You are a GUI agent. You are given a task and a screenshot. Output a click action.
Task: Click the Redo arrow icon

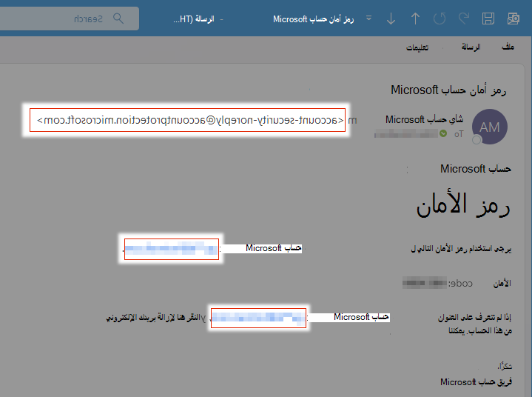point(464,19)
